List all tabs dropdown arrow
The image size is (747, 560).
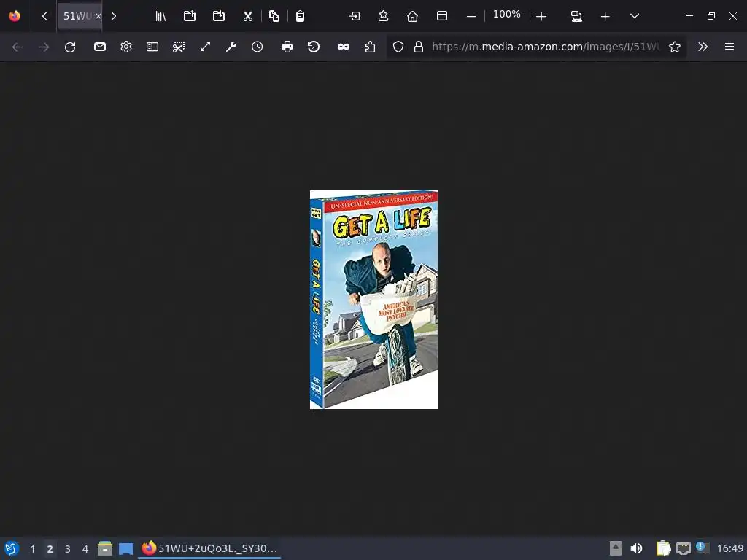tap(634, 16)
